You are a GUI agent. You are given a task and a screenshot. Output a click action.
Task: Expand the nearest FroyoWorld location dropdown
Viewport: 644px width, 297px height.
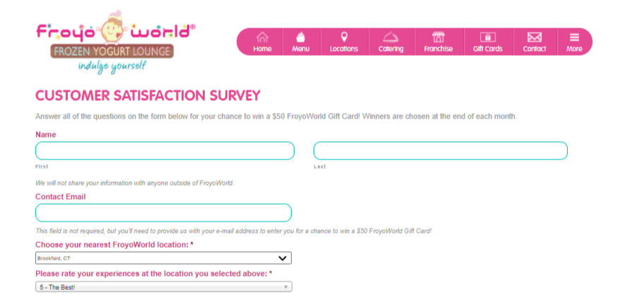click(163, 258)
